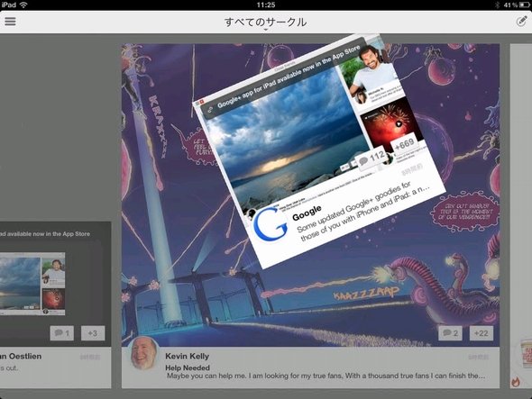Tap the flame hot icon at right edge
532x399 pixels.
[516, 383]
